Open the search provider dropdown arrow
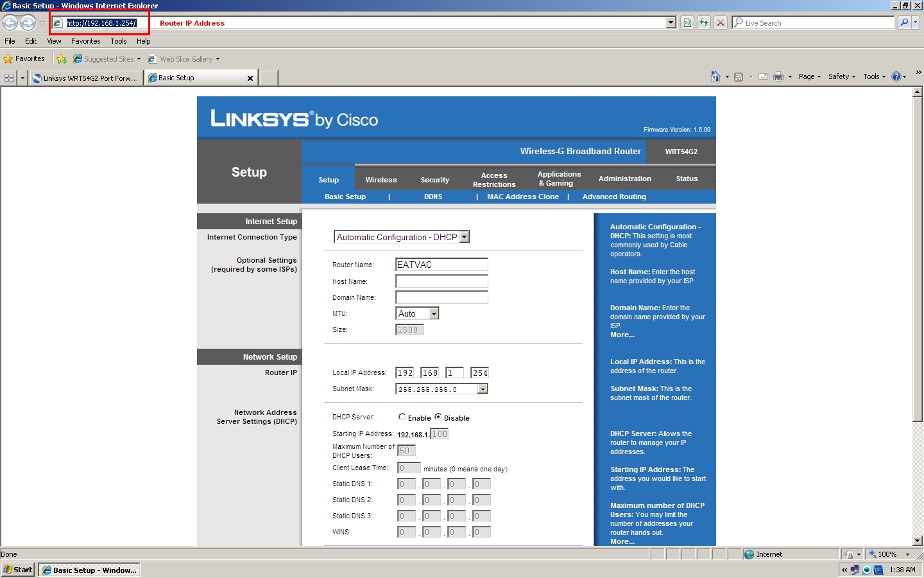The height and width of the screenshot is (578, 924). pos(916,22)
